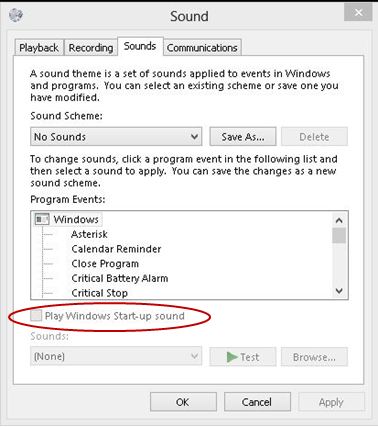Click the Cancel button
Image resolution: width=378 pixels, height=427 pixels.
tap(257, 402)
